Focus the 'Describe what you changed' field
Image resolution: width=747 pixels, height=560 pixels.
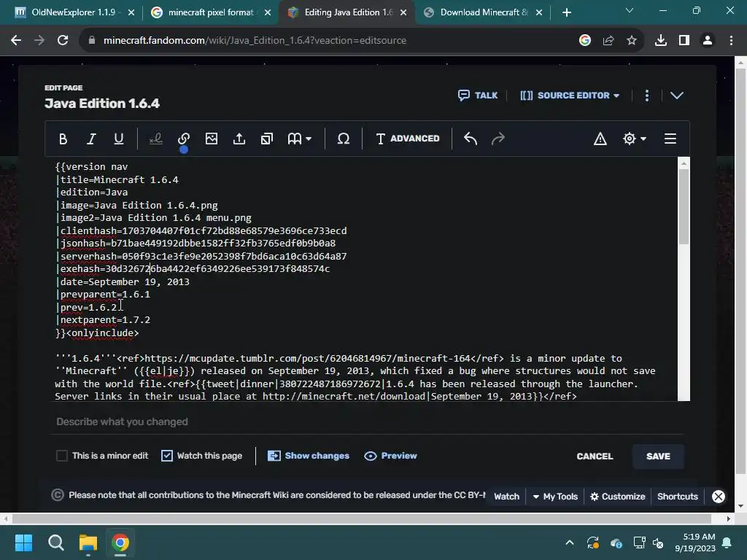[367, 421]
